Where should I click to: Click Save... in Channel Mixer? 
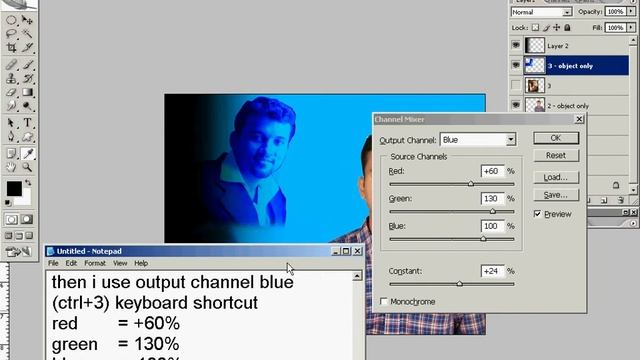[x=556, y=195]
